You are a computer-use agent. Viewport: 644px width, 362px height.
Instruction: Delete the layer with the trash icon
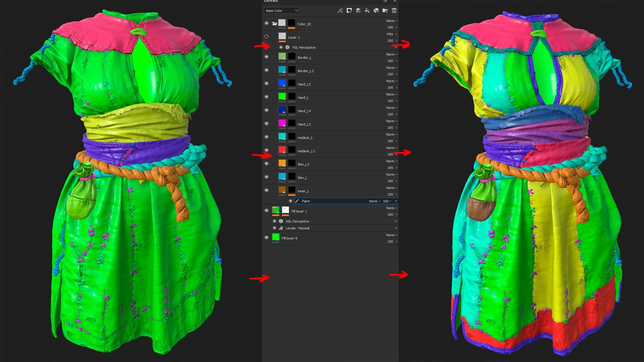[394, 11]
